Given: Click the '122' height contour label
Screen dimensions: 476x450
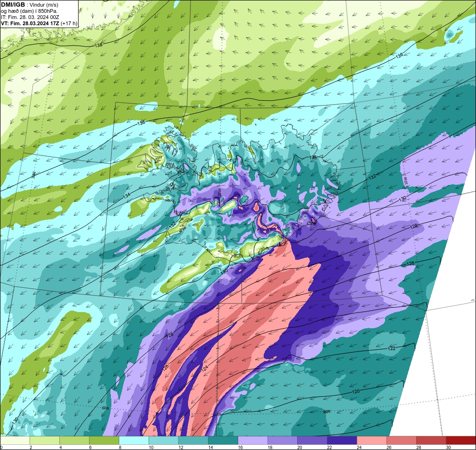Looking at the screenshot, I should click(392, 348).
